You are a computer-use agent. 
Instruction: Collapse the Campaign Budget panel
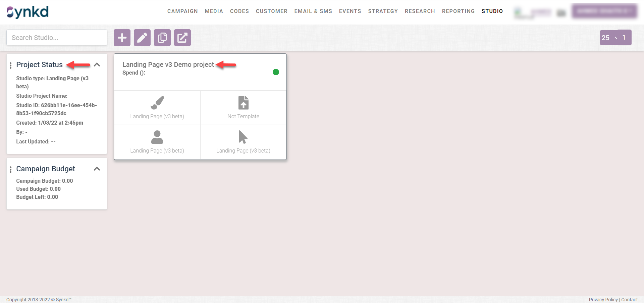pyautogui.click(x=97, y=169)
